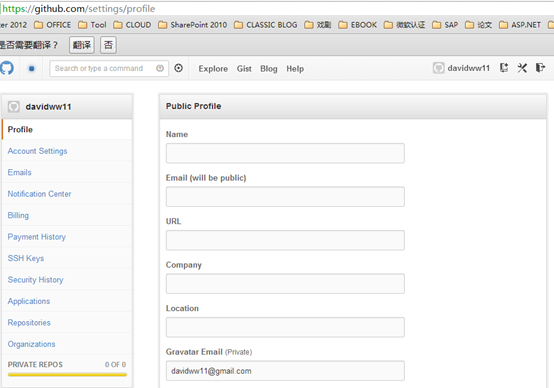Click into the URL field
554x388 pixels.
tap(285, 240)
